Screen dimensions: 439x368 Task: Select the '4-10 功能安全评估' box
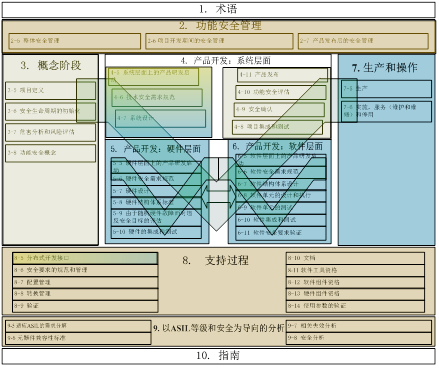pos(281,92)
